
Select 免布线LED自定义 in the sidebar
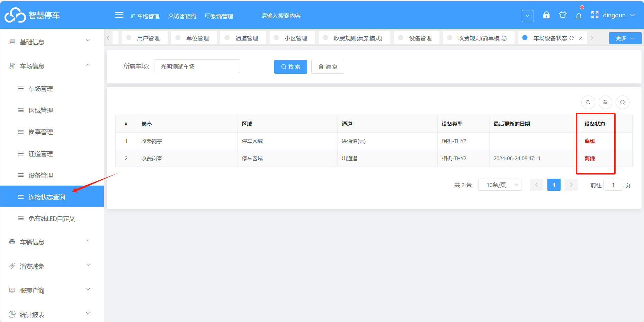point(52,218)
